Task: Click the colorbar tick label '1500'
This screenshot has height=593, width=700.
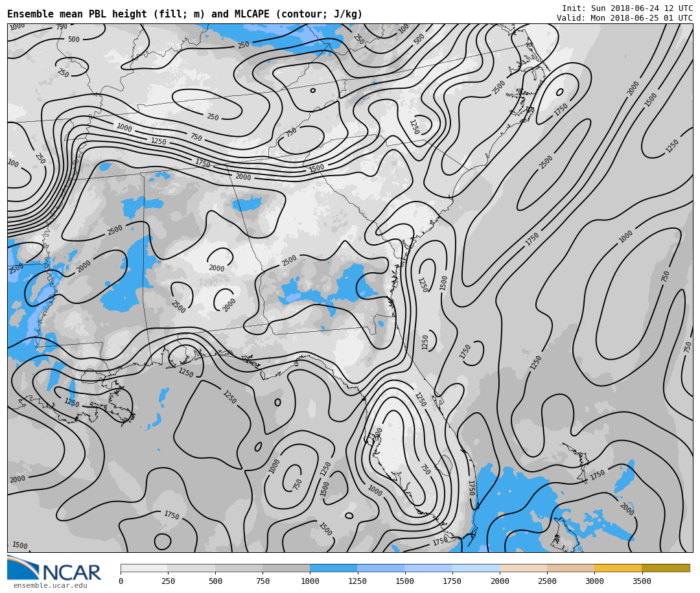Action: point(405,581)
